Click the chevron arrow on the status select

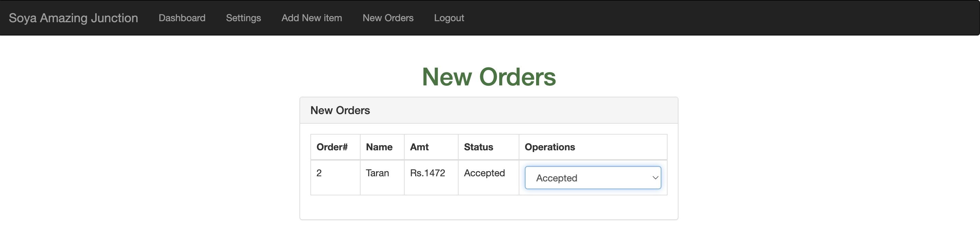click(x=655, y=178)
